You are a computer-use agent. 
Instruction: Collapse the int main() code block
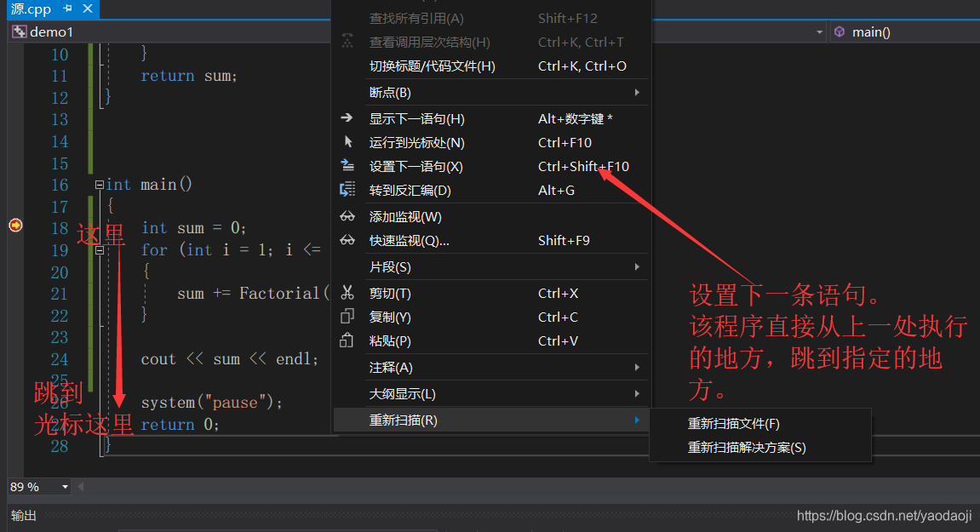[100, 185]
